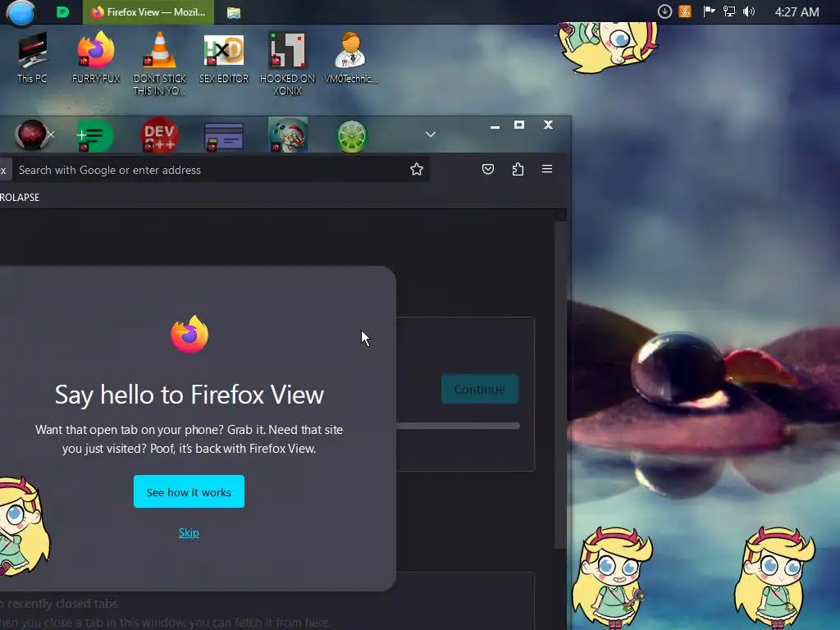Click the Firefox page vertical scrollbar
840x630 pixels.
click(x=560, y=385)
